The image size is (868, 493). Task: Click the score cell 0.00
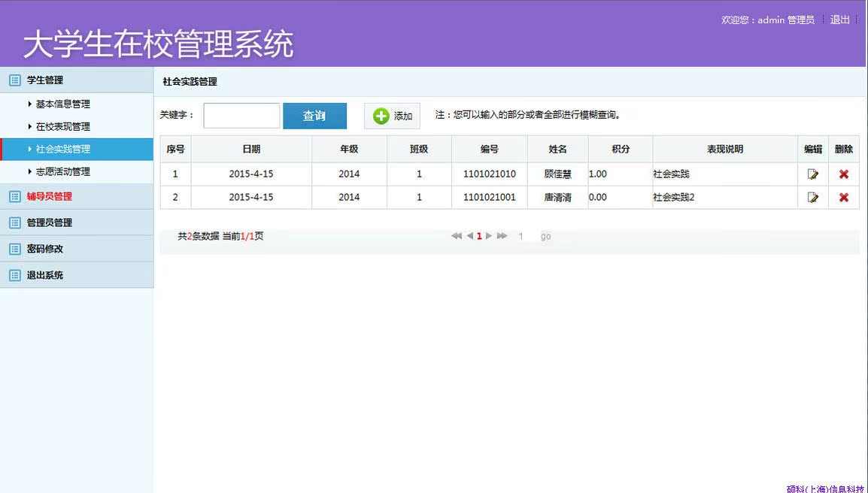(x=621, y=198)
